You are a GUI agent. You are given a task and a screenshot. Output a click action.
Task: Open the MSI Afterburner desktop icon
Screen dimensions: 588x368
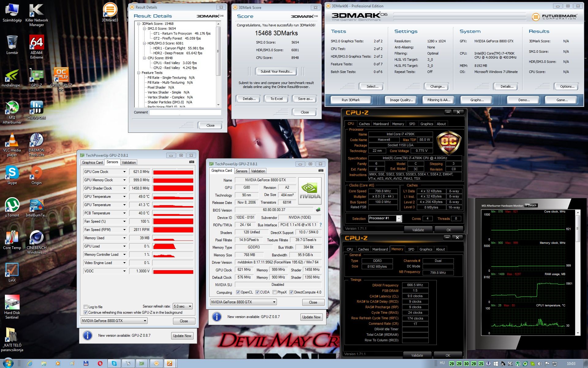pyautogui.click(x=12, y=112)
